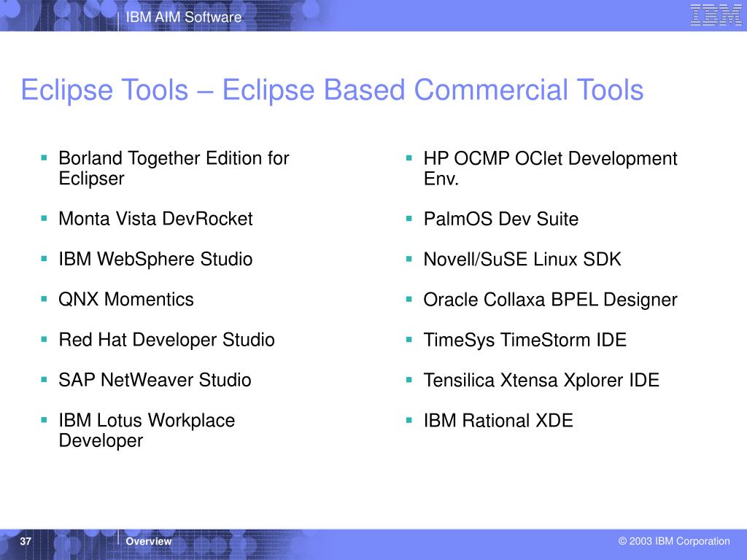Select the slide title 'Eclipse Tools – Eclipse Based Commercial Tools'
This screenshot has width=747, height=560.
click(332, 90)
